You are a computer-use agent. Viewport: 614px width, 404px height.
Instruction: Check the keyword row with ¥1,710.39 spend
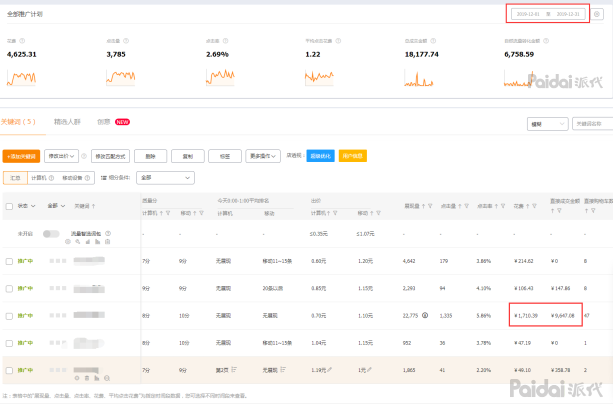coord(9,316)
